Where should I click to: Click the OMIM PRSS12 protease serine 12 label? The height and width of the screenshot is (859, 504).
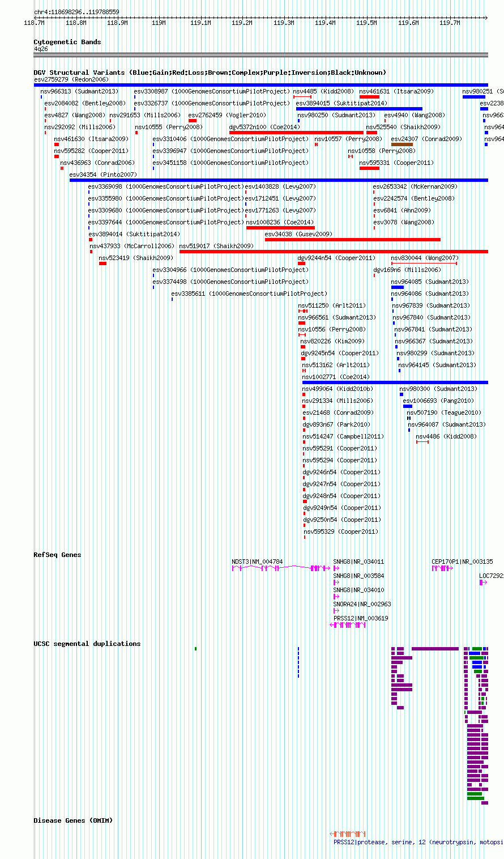tap(418, 842)
